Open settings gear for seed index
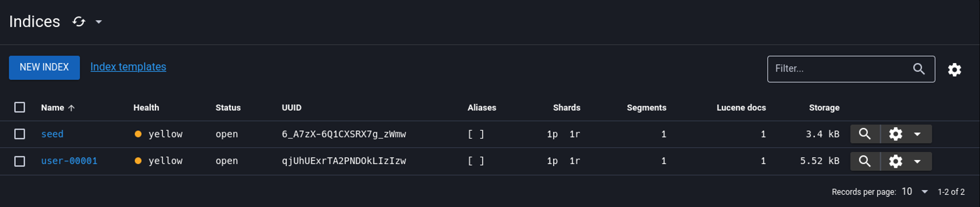The height and width of the screenshot is (207, 980). coord(895,134)
